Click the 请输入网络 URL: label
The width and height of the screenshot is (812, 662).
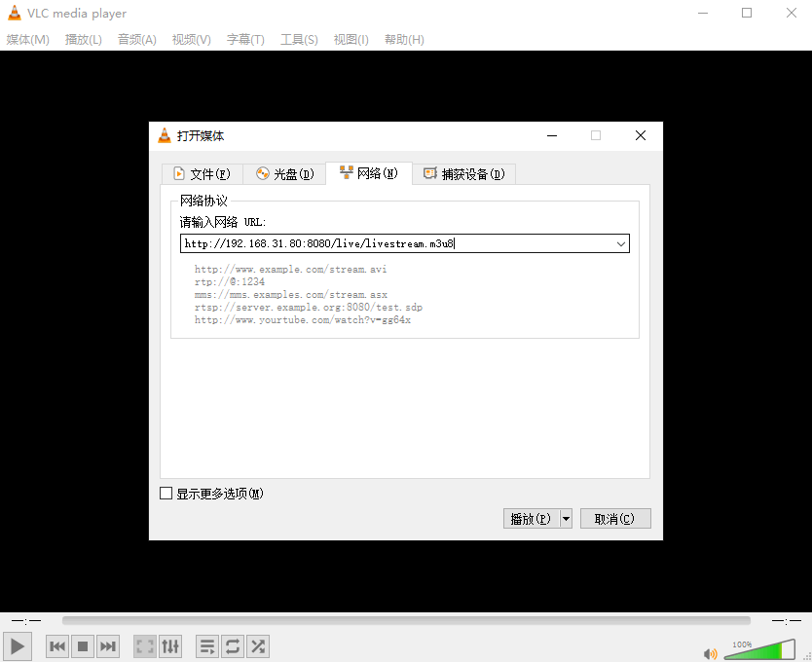tap(223, 222)
